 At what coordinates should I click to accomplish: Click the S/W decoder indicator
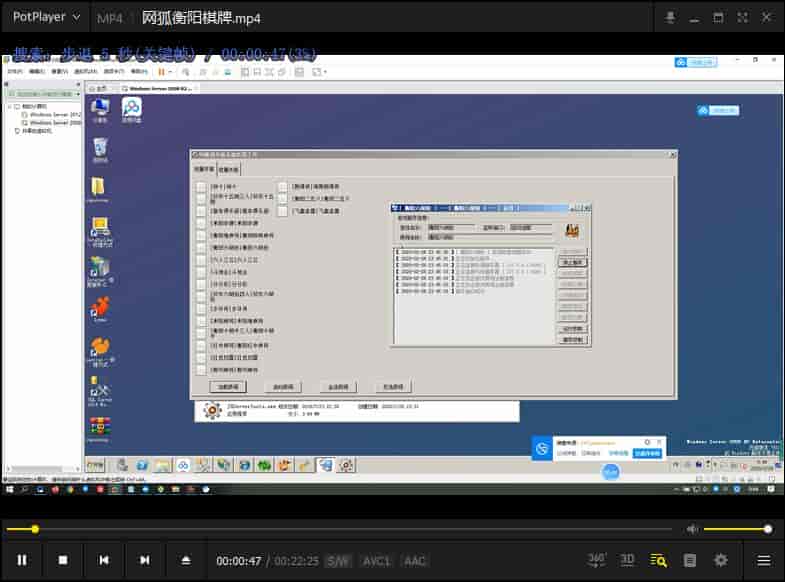pos(338,561)
